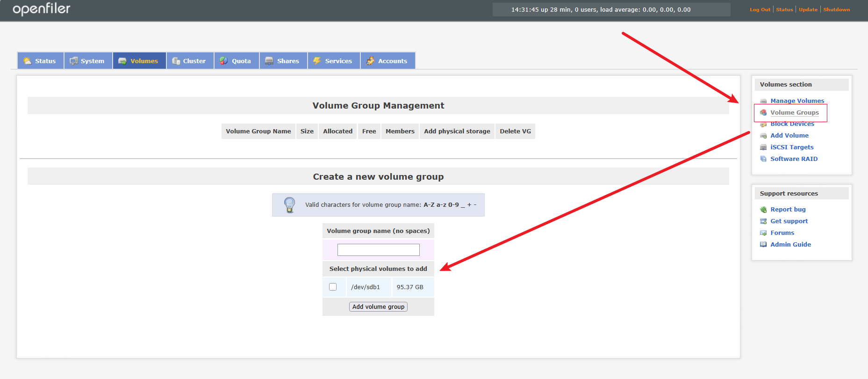Click the Cluster tab icon

(176, 61)
